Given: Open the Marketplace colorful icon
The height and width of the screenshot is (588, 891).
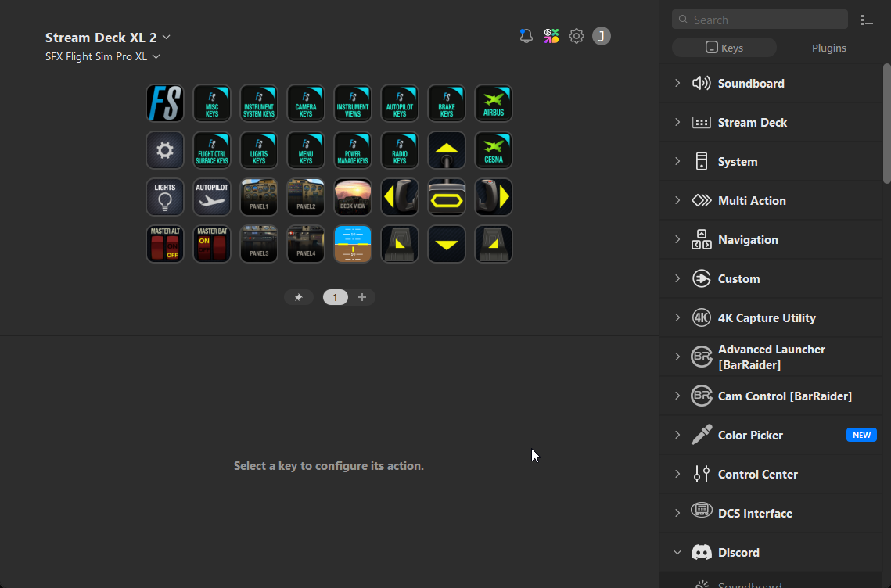Looking at the screenshot, I should [x=551, y=36].
